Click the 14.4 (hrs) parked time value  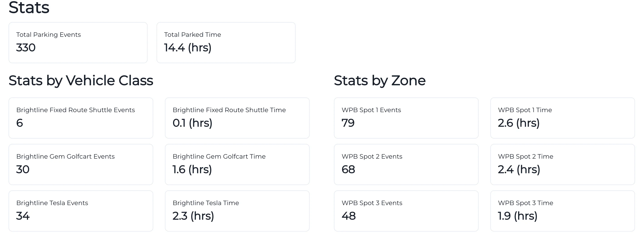click(188, 48)
